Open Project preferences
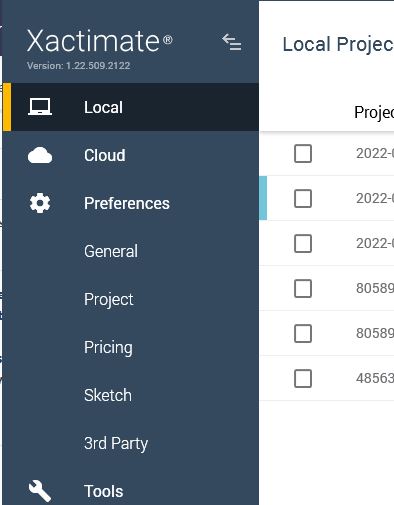The height and width of the screenshot is (505, 394). [x=109, y=299]
